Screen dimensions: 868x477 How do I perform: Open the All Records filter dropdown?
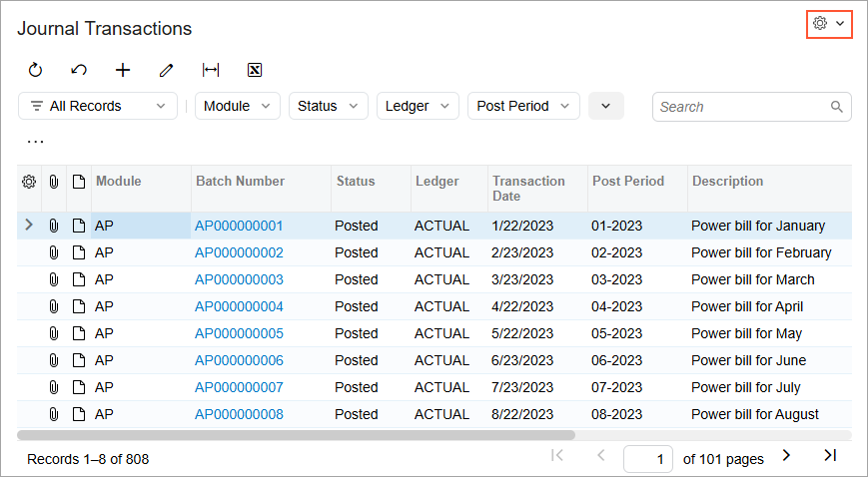point(98,106)
